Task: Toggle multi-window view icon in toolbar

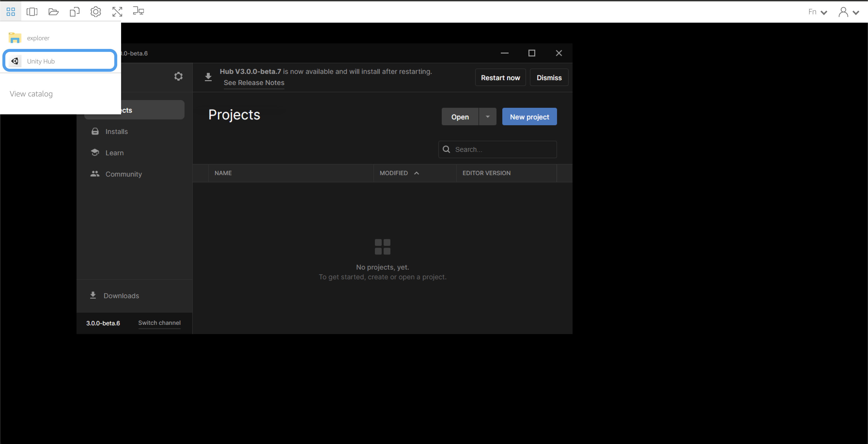Action: (x=32, y=12)
